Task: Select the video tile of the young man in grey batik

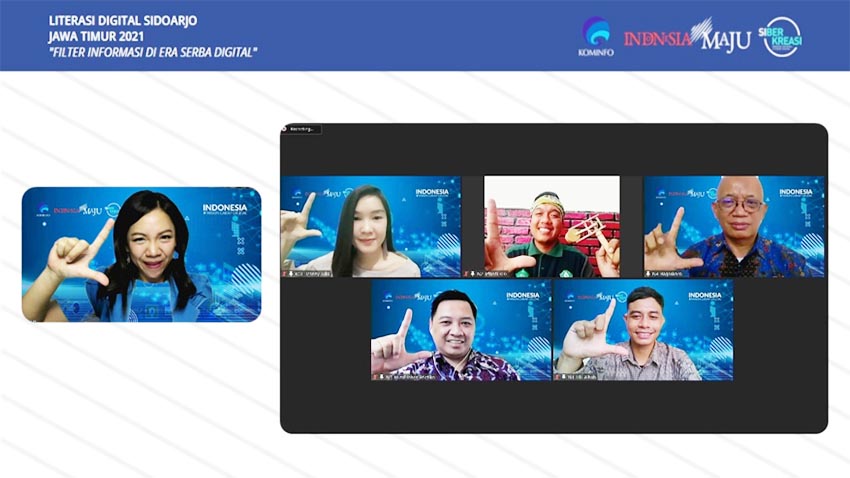Action: (643, 330)
